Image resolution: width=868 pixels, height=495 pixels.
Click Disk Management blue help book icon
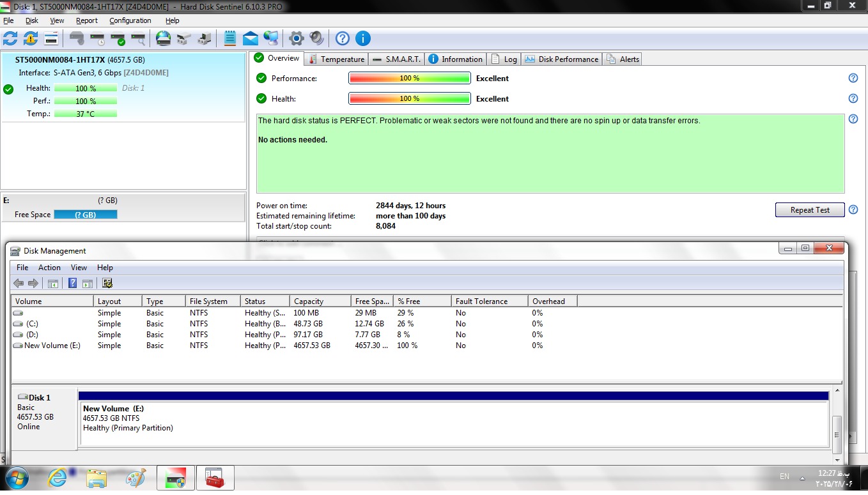coord(73,283)
